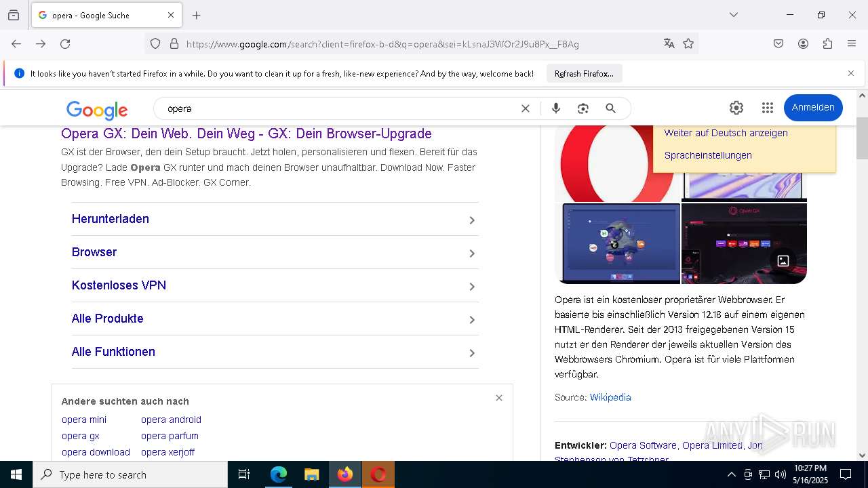Expand the Herunterladen sitelink
This screenshot has width=868, height=488.
point(275,219)
